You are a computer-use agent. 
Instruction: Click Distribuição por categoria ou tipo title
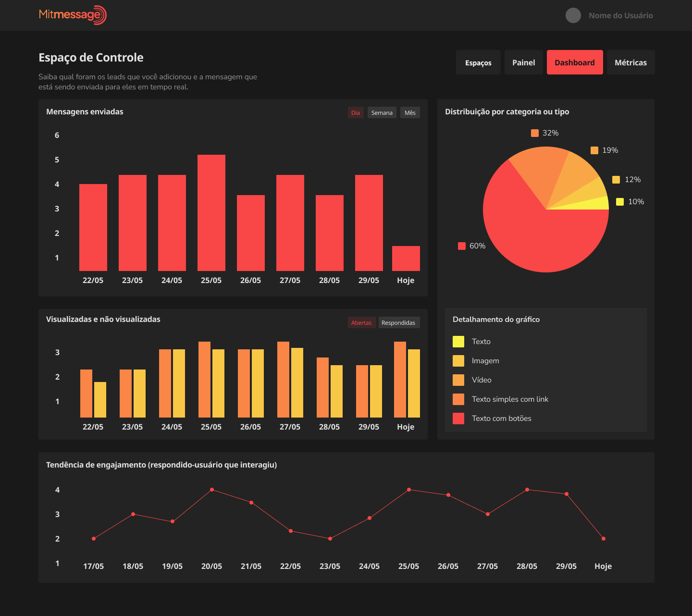coord(507,111)
